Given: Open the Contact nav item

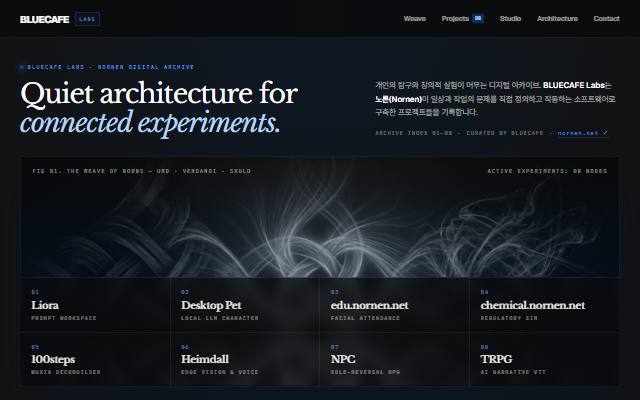Looking at the screenshot, I should 607,19.
